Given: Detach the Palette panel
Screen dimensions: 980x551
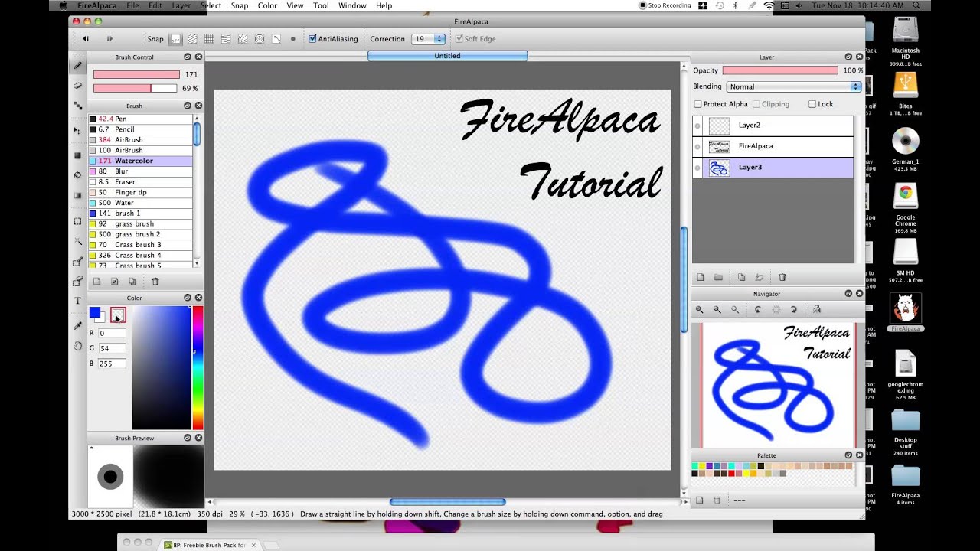Looking at the screenshot, I should click(848, 455).
